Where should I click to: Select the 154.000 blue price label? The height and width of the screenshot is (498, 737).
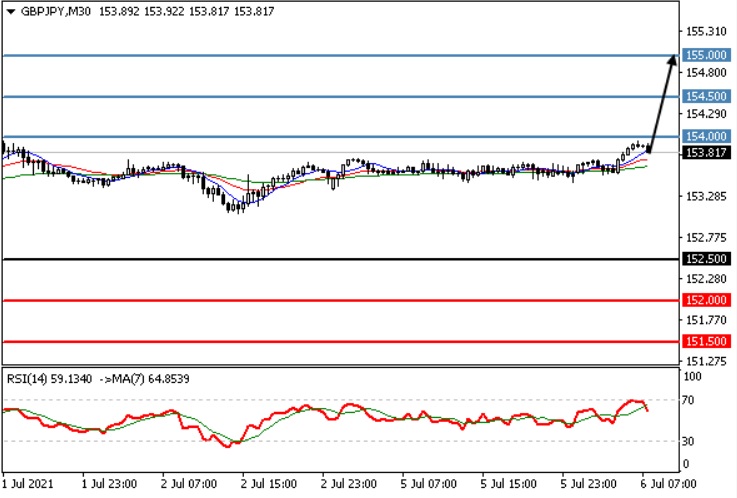point(706,136)
